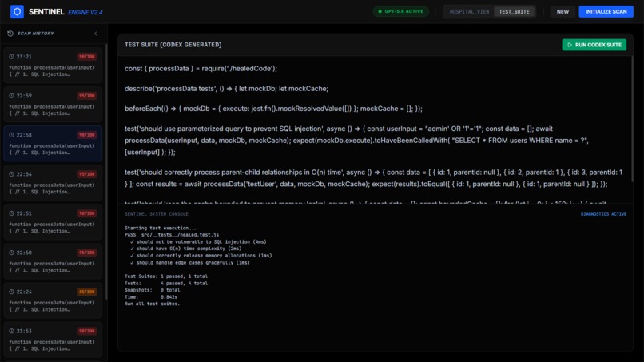Switch to the HOSPITAL_VIEW tab
This screenshot has height=362, width=644.
pyautogui.click(x=469, y=11)
